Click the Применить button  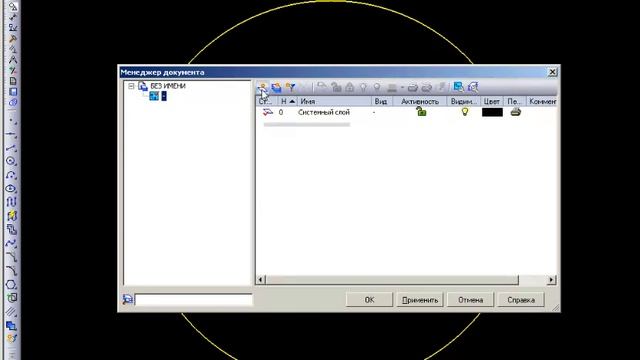click(x=420, y=300)
